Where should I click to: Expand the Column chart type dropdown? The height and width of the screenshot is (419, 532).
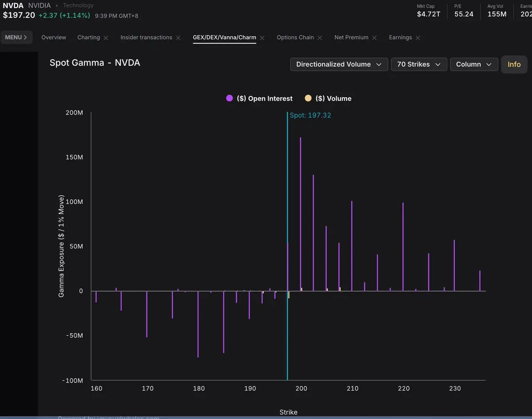474,64
